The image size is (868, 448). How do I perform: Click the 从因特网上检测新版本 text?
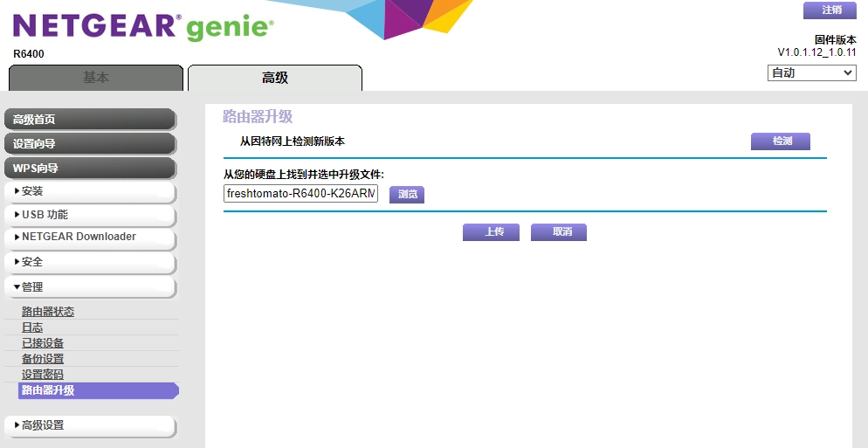293,141
